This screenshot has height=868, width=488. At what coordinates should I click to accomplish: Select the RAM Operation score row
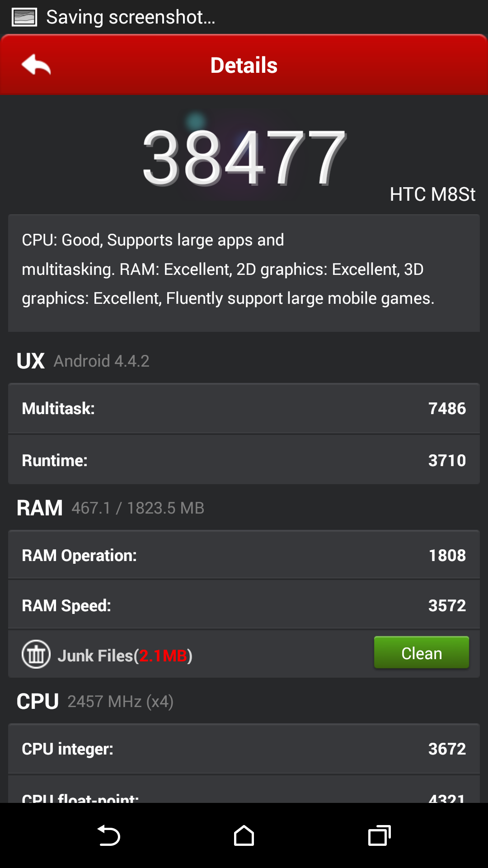(244, 555)
